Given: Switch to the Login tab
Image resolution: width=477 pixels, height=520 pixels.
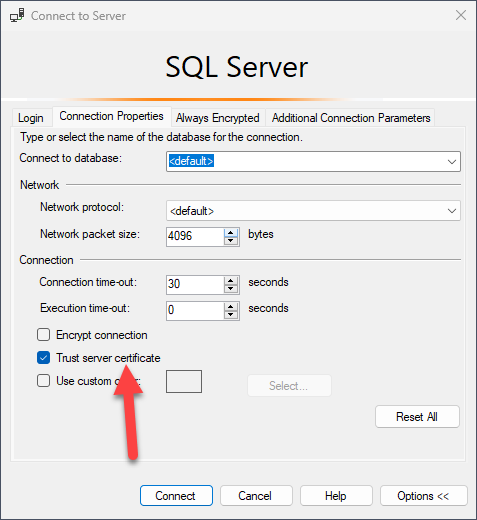Looking at the screenshot, I should 31,118.
